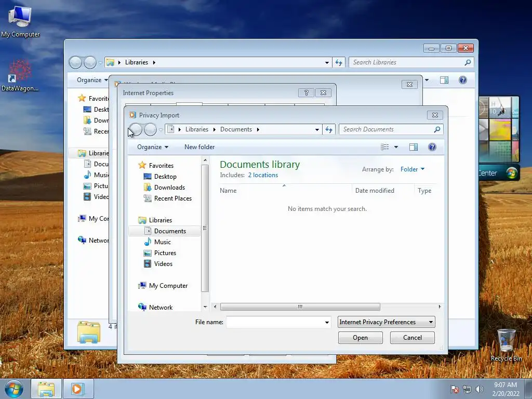Click the sidebar scroll down arrow
Image resolution: width=532 pixels, height=399 pixels.
click(205, 307)
